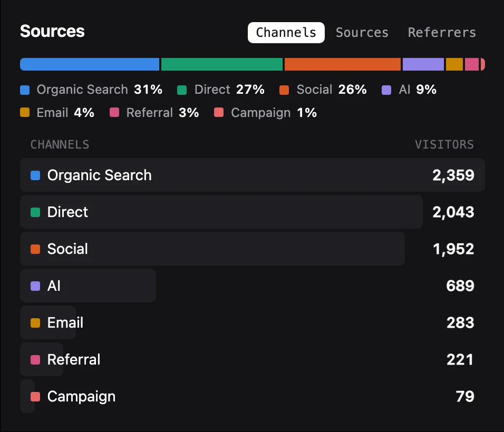Click the 79 visitors value
This screenshot has width=504, height=432.
(x=465, y=396)
